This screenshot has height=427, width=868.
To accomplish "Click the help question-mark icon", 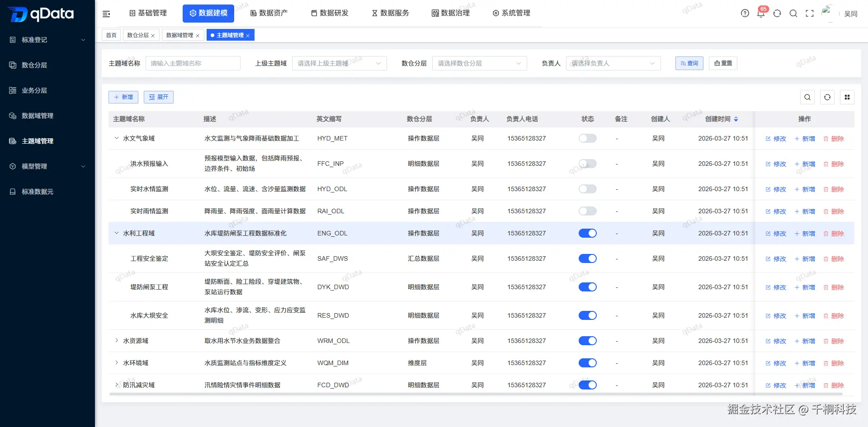I will [x=745, y=14].
